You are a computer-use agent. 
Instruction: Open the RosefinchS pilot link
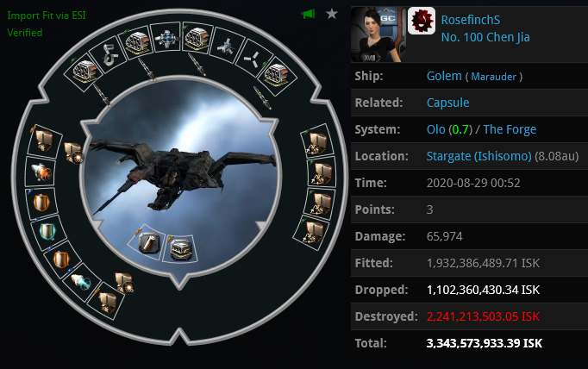470,20
